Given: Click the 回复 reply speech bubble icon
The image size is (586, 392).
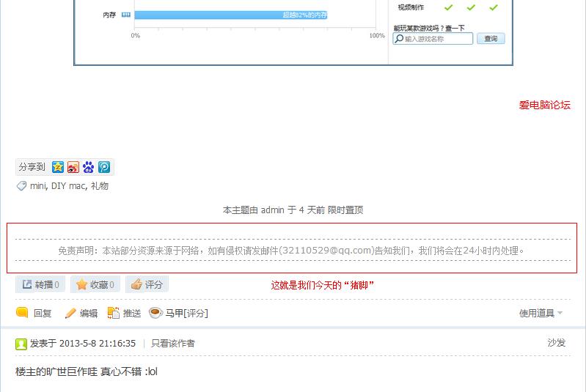Looking at the screenshot, I should [22, 312].
